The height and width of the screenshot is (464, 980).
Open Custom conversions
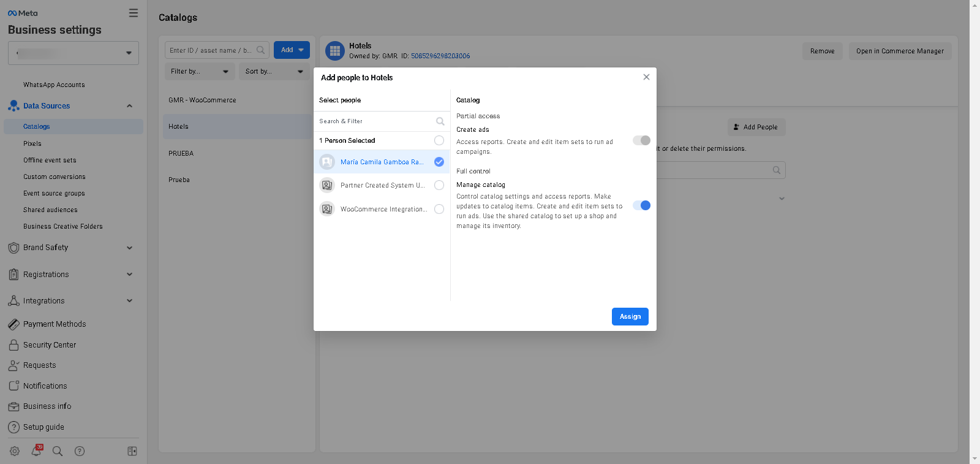pos(55,177)
